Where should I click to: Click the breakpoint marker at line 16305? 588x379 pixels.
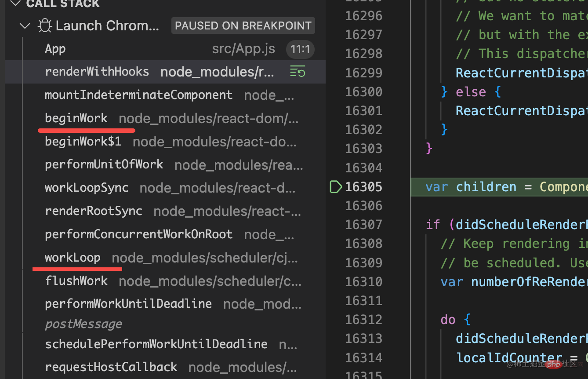(x=336, y=187)
